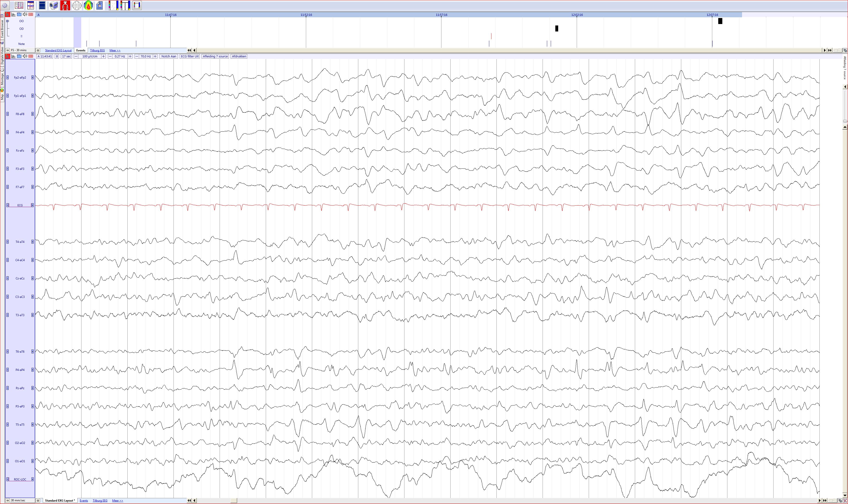Select the Standard EXG Layout tab at top
The image size is (848, 504).
[58, 51]
